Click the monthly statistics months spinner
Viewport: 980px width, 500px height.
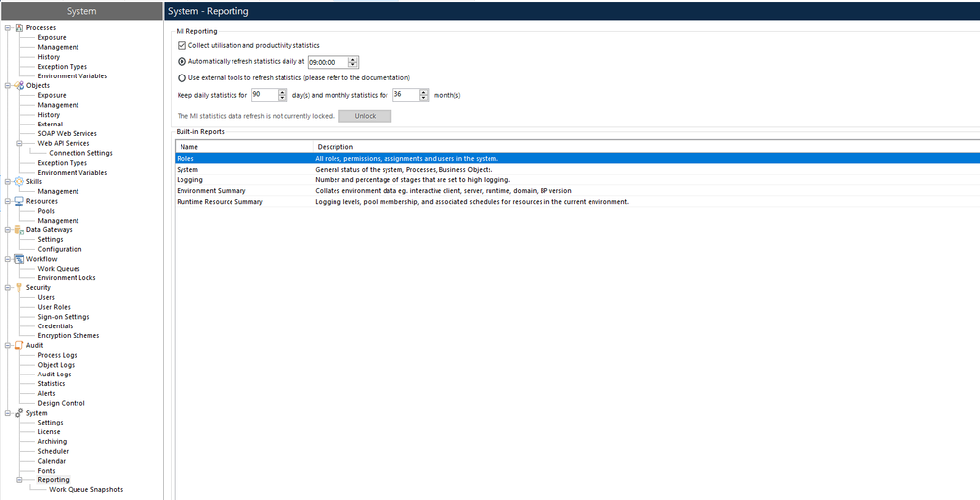424,95
